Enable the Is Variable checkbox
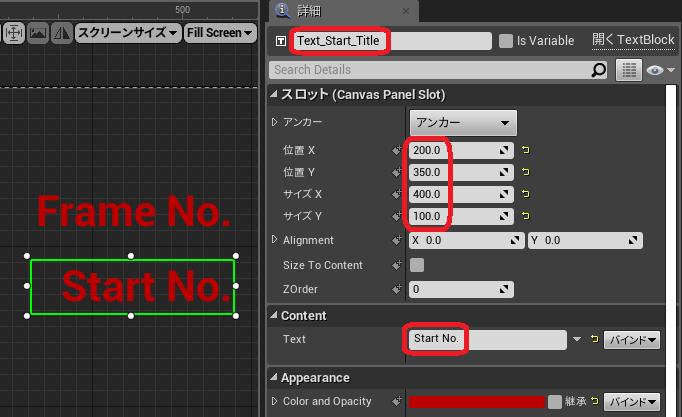682x417 pixels. [505, 41]
